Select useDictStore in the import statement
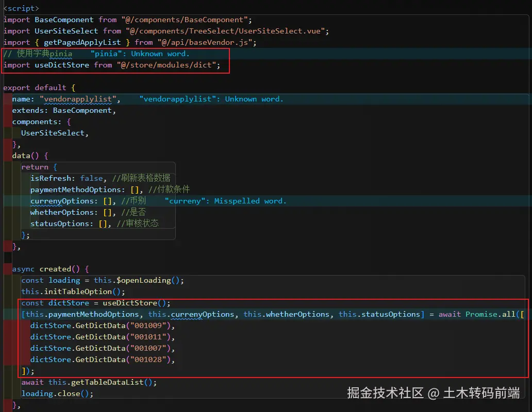This screenshot has width=532, height=412. [x=62, y=65]
